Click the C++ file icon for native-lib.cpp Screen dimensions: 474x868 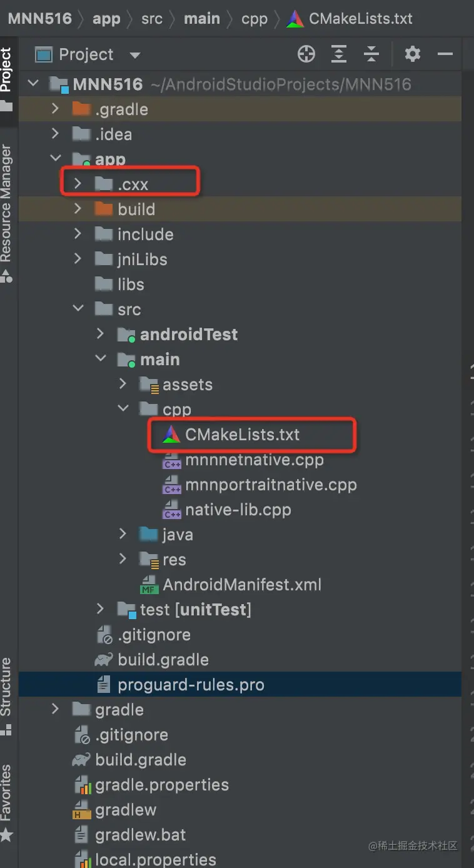click(171, 510)
